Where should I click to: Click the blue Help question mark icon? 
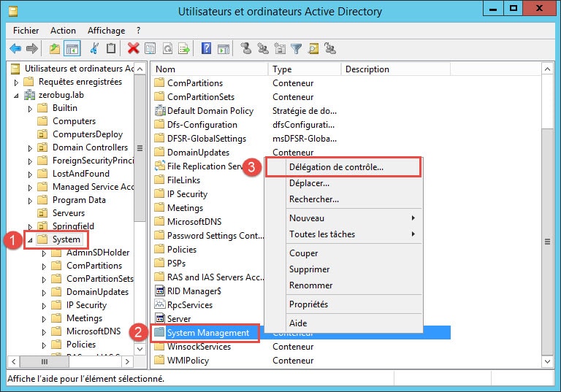(207, 48)
